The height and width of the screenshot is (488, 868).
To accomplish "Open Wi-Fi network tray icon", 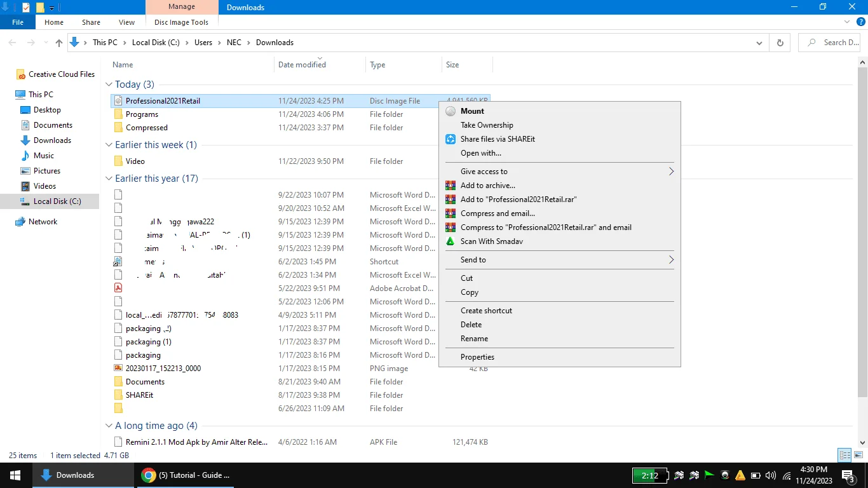I will coord(787,475).
